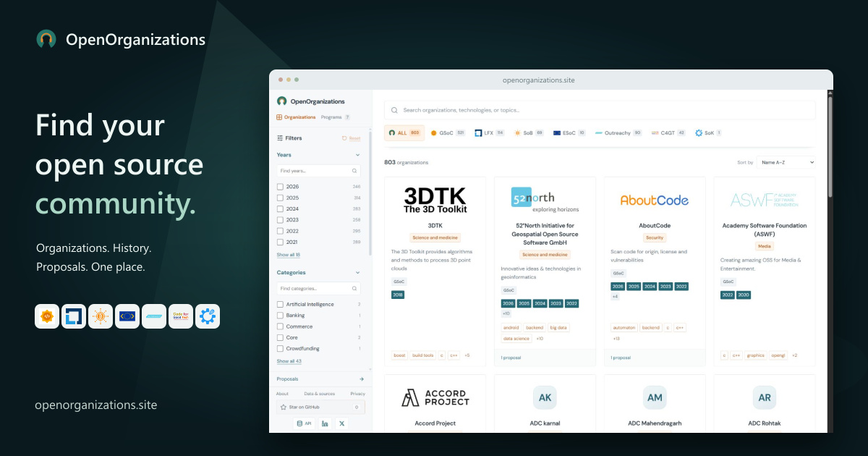
Task: Click the GSoC sun logo badge on banner
Action: (x=47, y=316)
